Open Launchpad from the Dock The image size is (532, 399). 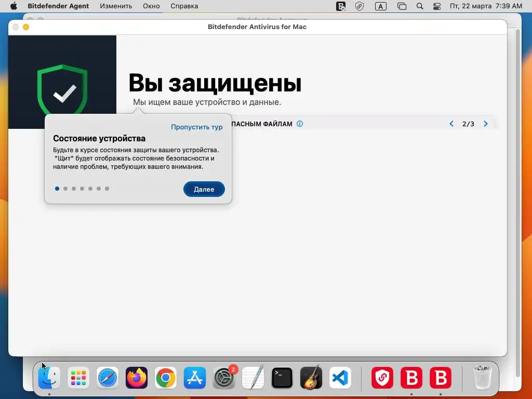click(78, 378)
